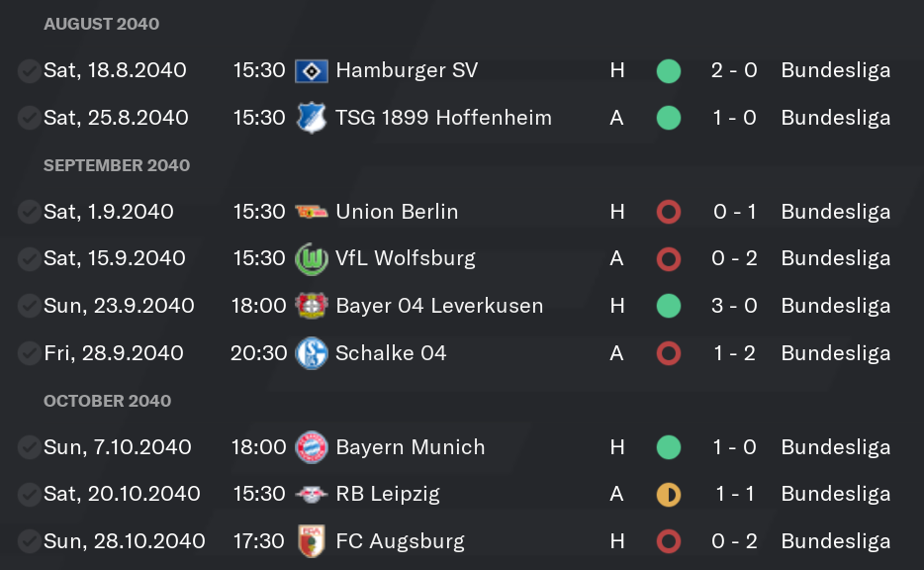924x570 pixels.
Task: Click the yellow draw indicator for RB Leipzig
Action: click(x=669, y=494)
